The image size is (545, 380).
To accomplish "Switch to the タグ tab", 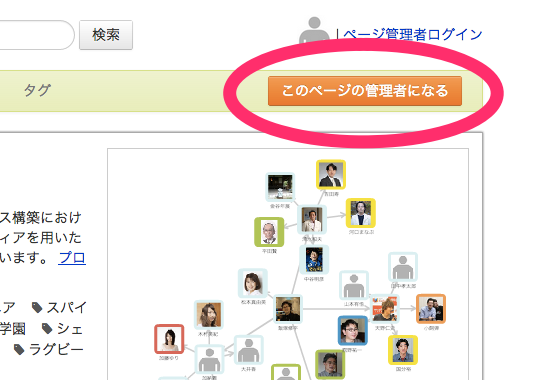I will 38,90.
